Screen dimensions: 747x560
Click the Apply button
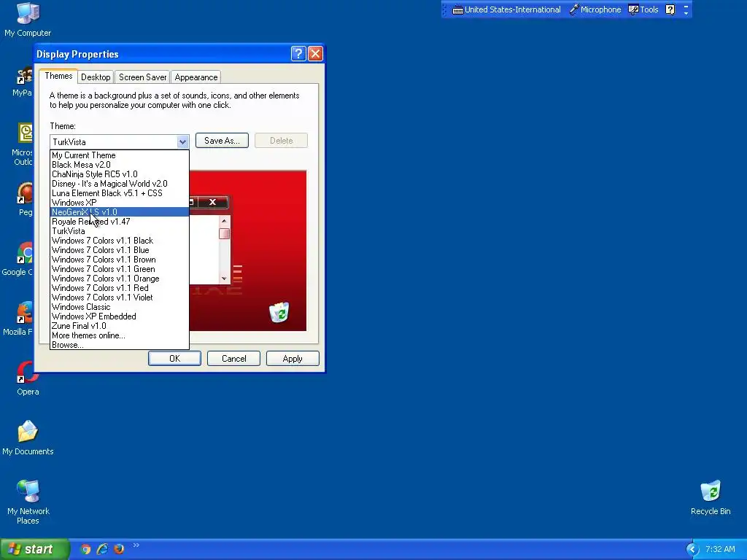[293, 359]
